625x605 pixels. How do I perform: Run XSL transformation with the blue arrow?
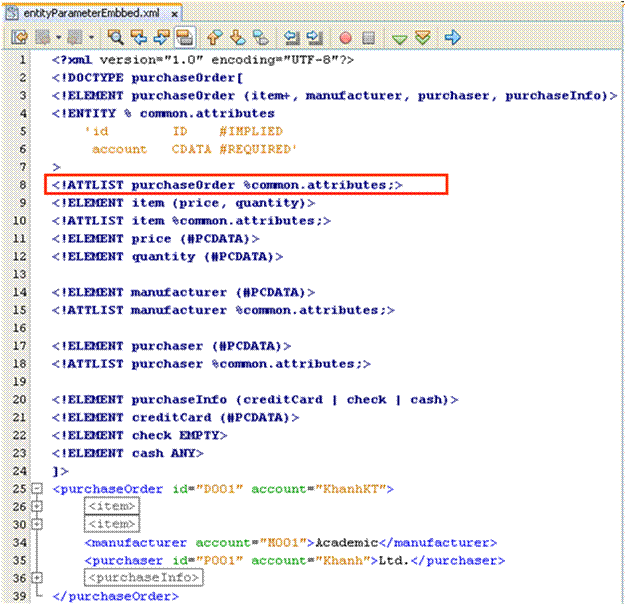(x=452, y=38)
